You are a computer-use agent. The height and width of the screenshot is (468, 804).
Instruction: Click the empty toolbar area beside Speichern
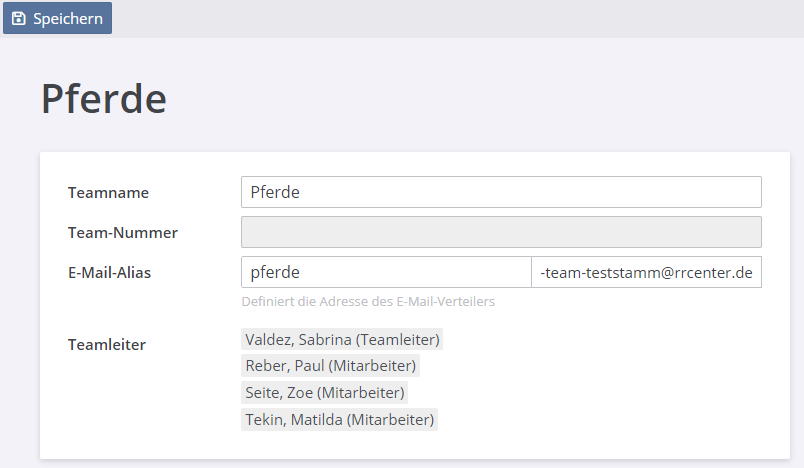[456, 18]
